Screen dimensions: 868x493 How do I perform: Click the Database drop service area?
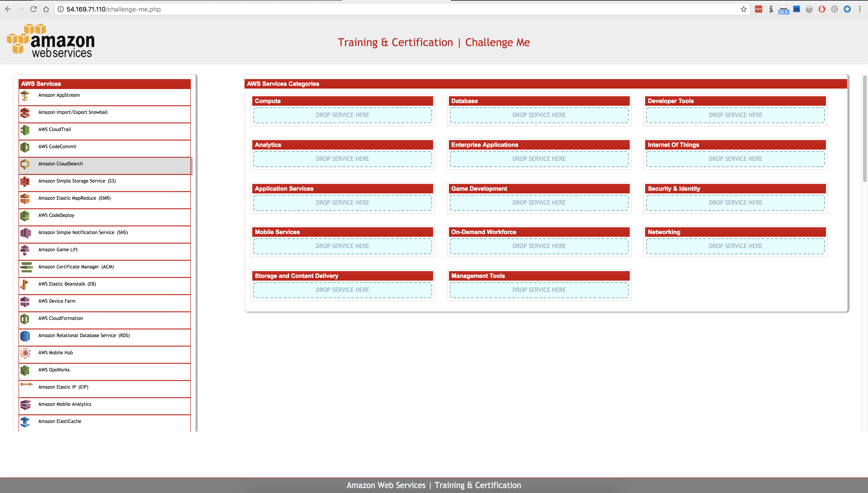538,115
